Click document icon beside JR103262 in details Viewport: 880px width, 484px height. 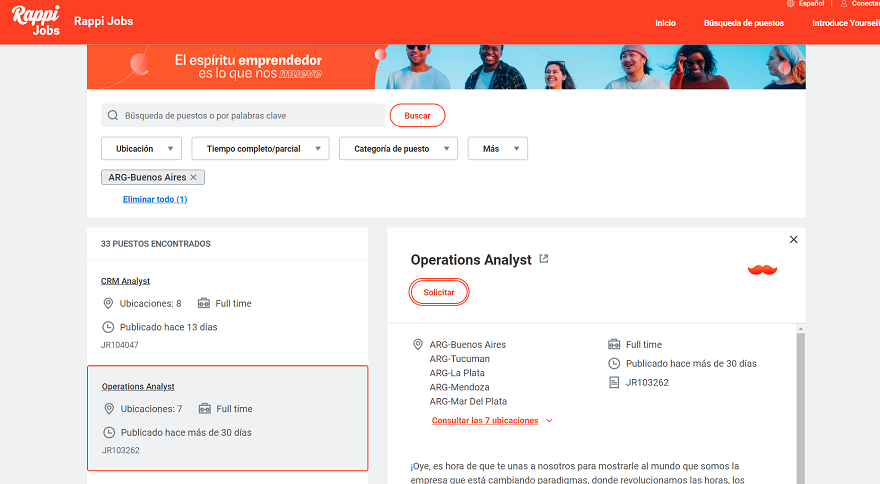615,382
